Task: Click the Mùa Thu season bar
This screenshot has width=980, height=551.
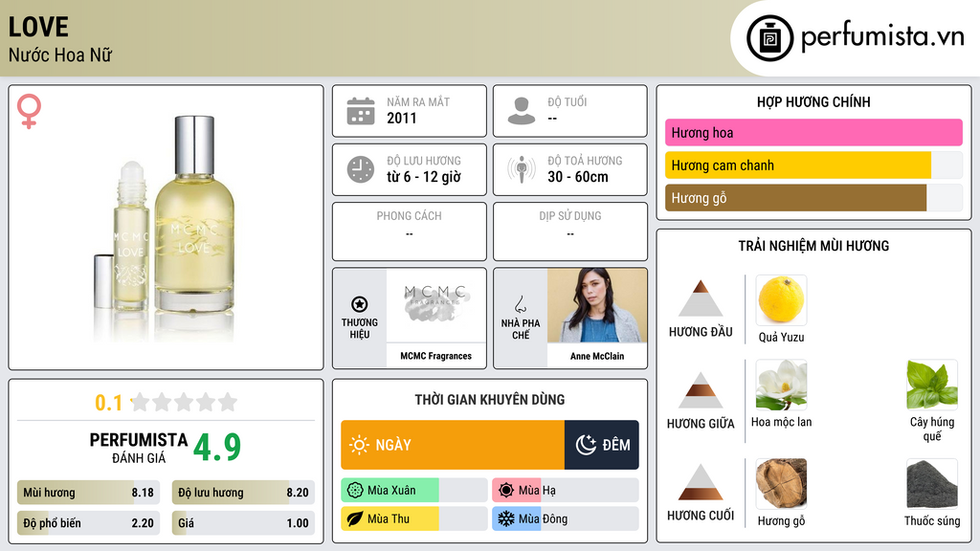Action: pyautogui.click(x=414, y=518)
